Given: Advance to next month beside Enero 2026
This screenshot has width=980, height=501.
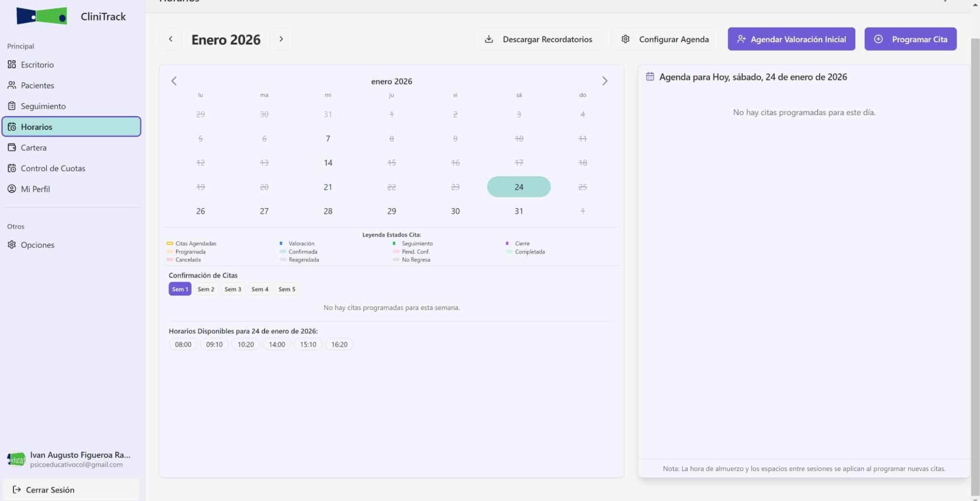Looking at the screenshot, I should [281, 39].
